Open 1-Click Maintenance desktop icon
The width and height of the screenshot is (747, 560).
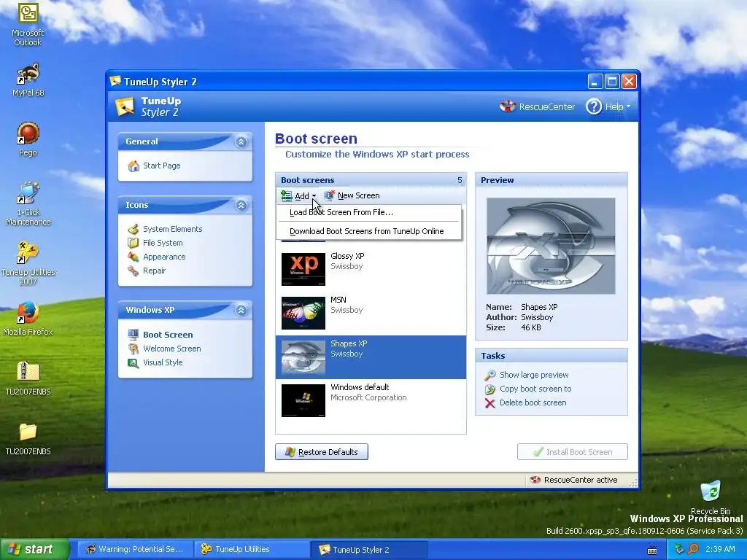28,192
